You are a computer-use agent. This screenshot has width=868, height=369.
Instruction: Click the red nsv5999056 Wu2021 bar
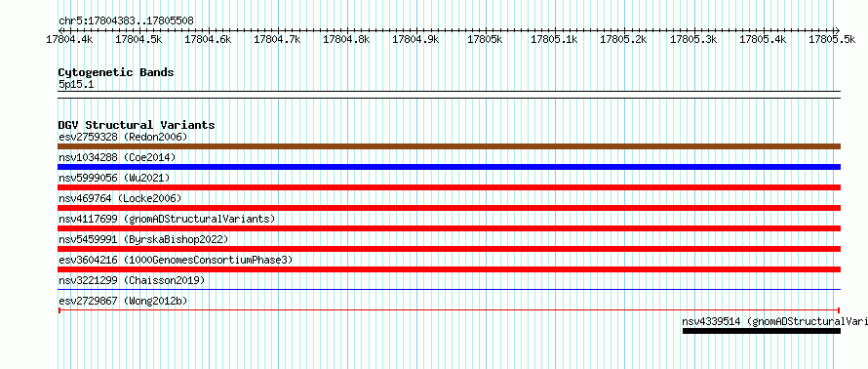(x=449, y=187)
